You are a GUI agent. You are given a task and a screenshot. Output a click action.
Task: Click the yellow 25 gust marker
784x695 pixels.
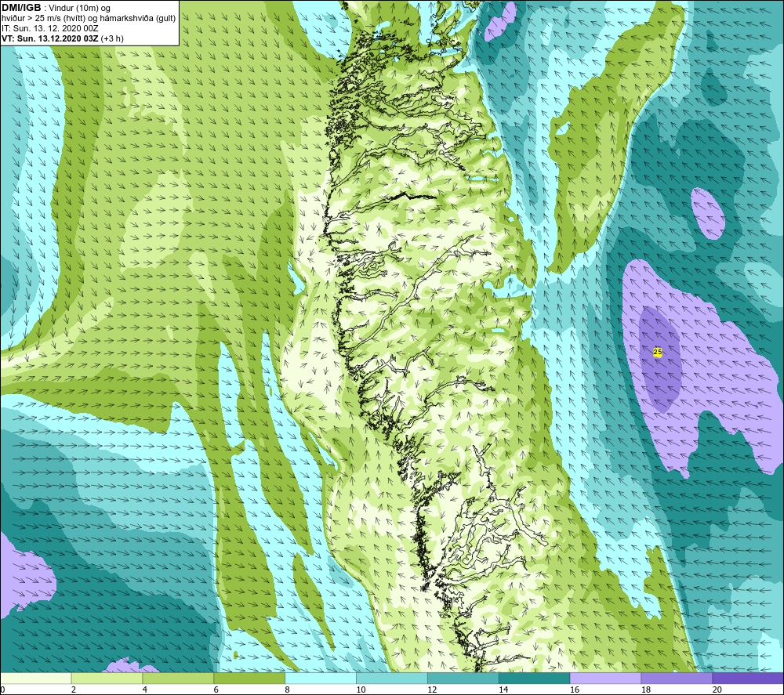(658, 352)
